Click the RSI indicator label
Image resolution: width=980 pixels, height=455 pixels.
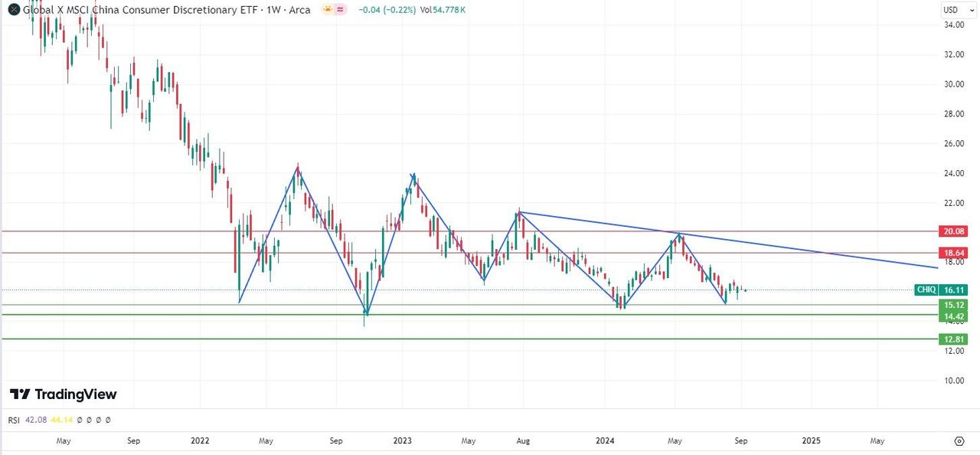[14, 420]
